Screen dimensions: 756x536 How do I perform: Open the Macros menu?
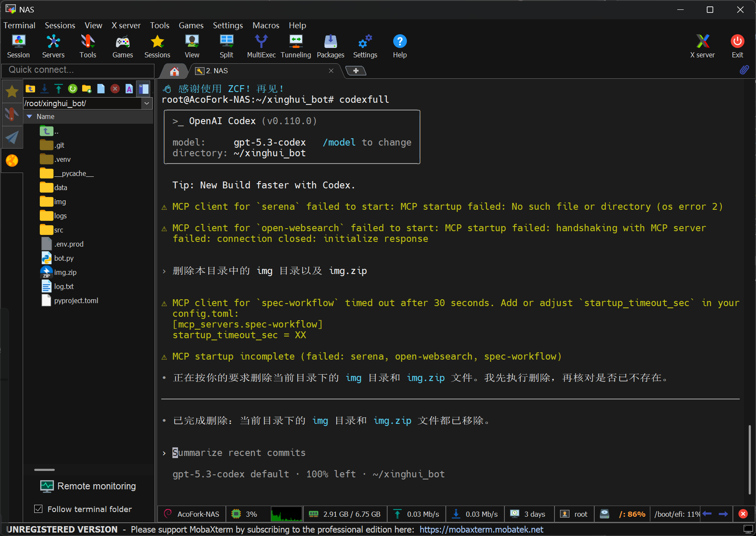click(x=266, y=25)
